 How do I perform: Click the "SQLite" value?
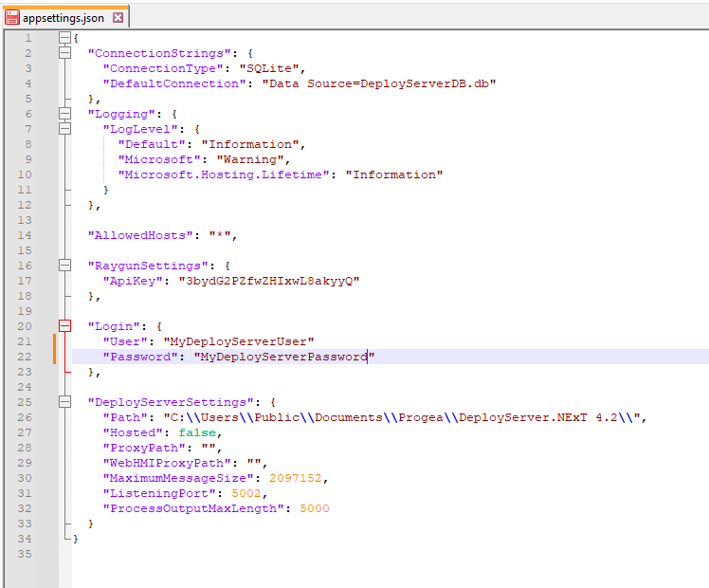click(x=269, y=68)
